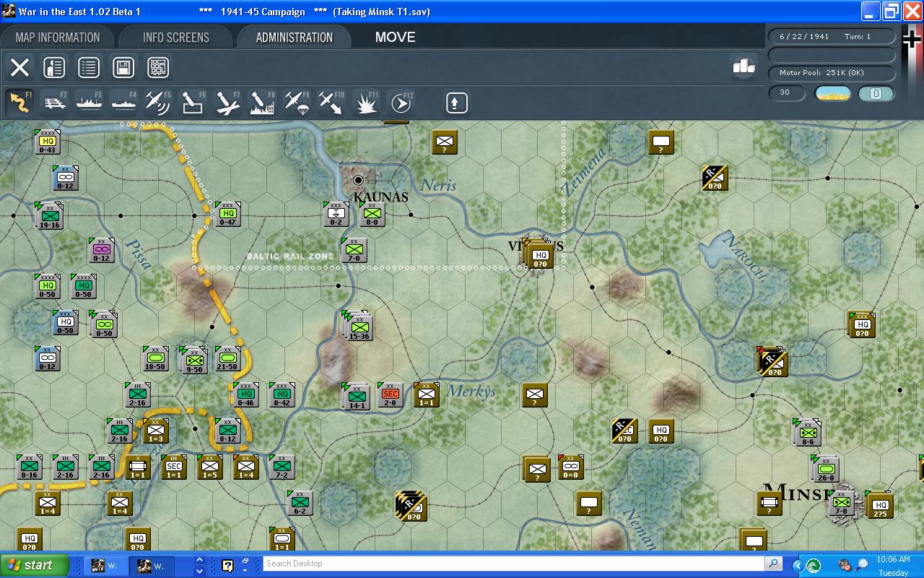
Task: Select the Administration tab
Action: 295,38
